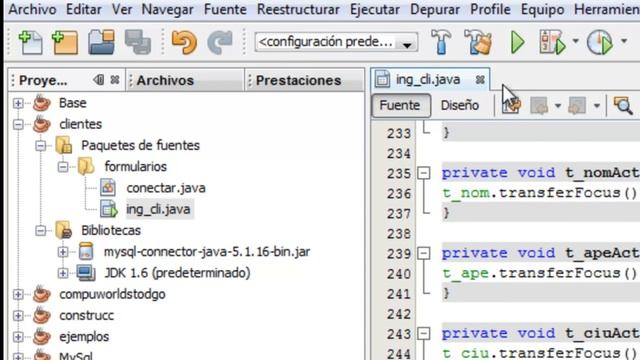
Task: Select the compuworldstodgo project
Action: [112, 294]
